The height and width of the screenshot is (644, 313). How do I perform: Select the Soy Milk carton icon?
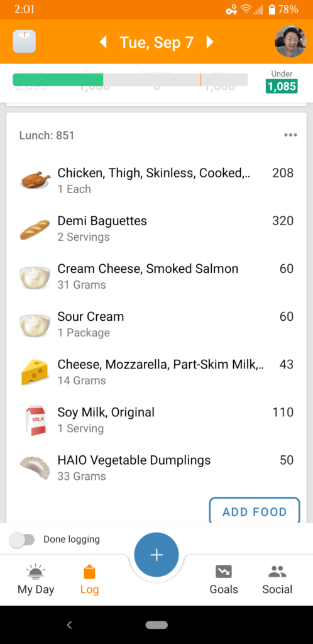pos(35,420)
